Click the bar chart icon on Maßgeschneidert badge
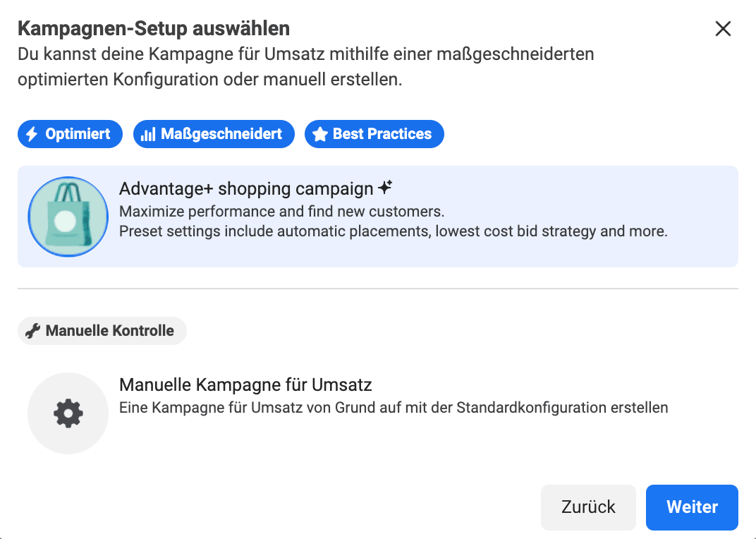Image resolution: width=756 pixels, height=539 pixels. point(149,133)
